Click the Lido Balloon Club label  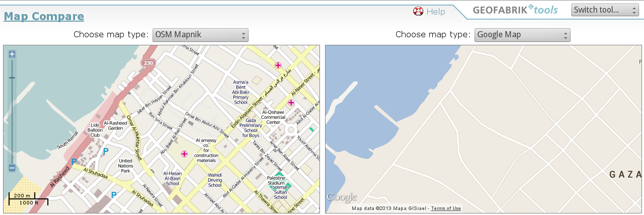pos(95,130)
